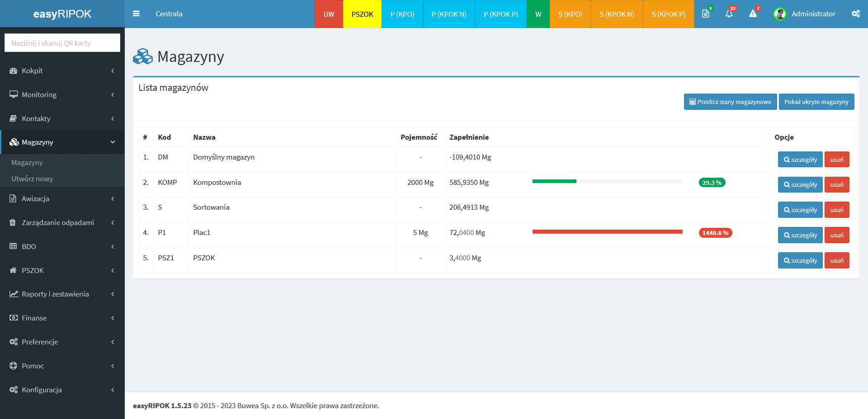868x419 pixels.
Task: Open the settings gears icon top right
Action: pyautogui.click(x=855, y=14)
